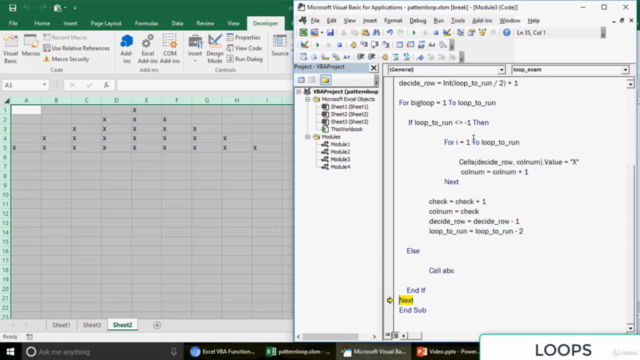Image resolution: width=640 pixels, height=360 pixels.
Task: Click Step Into icon in Debug toolbar
Action: 364,45
